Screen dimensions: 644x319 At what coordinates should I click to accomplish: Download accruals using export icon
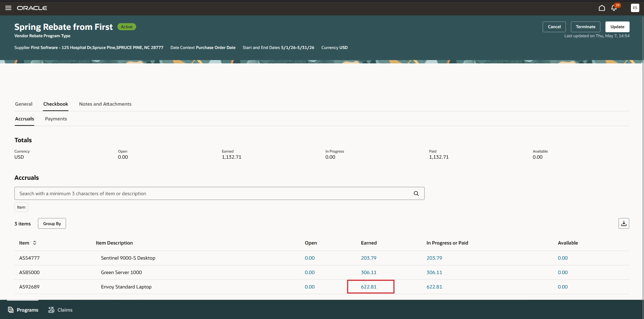pyautogui.click(x=624, y=223)
